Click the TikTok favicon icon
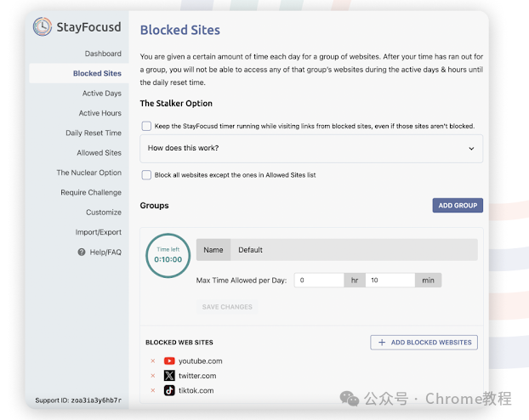 point(169,390)
